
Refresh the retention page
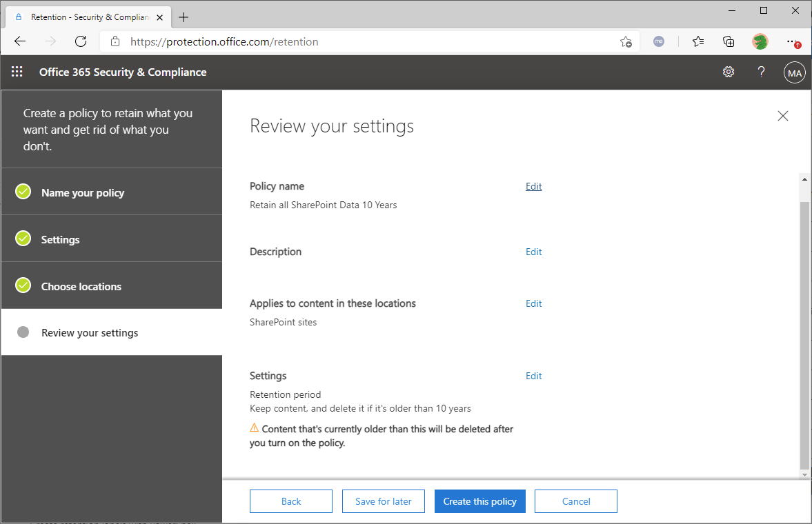click(x=80, y=41)
